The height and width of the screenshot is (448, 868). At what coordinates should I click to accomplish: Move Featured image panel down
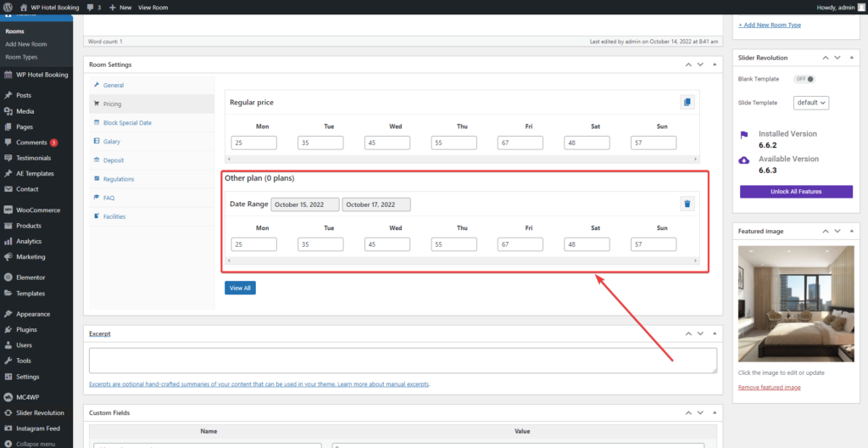pyautogui.click(x=837, y=231)
